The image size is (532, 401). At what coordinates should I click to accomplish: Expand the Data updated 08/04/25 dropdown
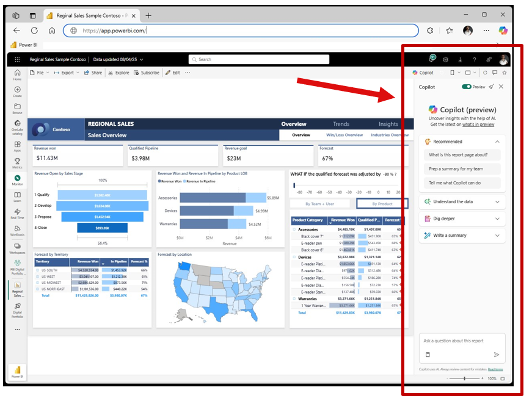coord(118,60)
